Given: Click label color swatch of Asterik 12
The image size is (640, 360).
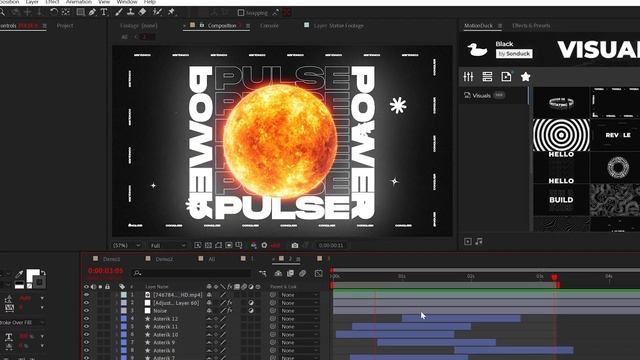Looking at the screenshot, I should point(124,319).
